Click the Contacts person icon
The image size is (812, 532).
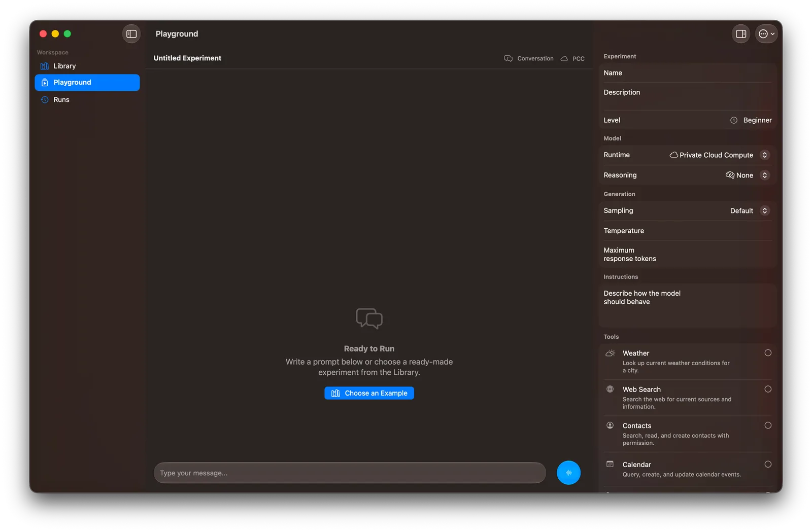tap(610, 425)
